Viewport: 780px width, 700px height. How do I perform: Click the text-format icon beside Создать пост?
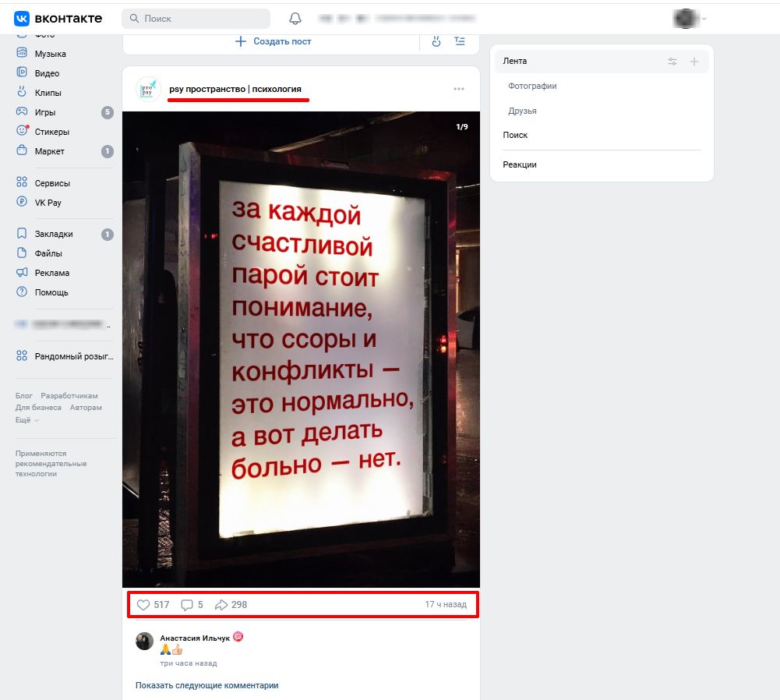460,41
